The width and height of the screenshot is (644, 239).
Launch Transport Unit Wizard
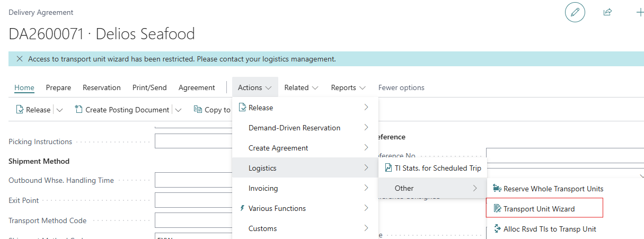click(544, 209)
